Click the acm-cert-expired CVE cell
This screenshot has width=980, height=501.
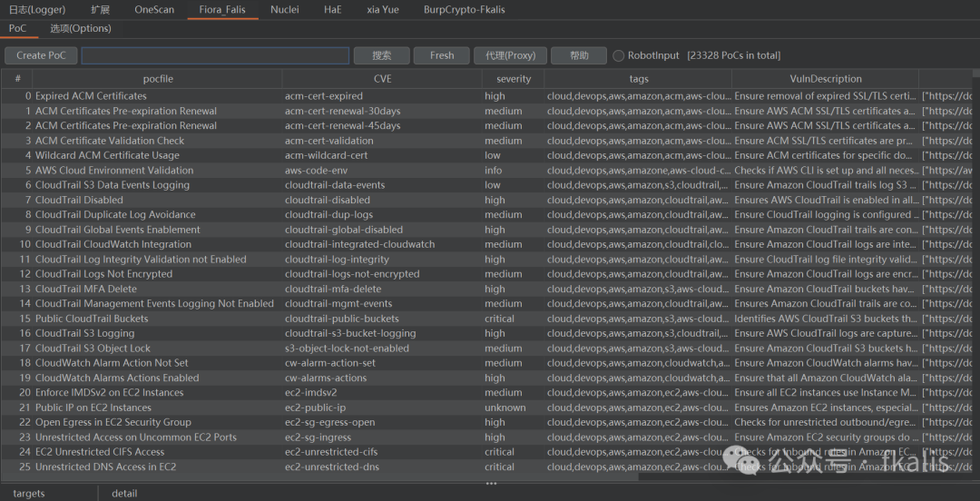[382, 96]
